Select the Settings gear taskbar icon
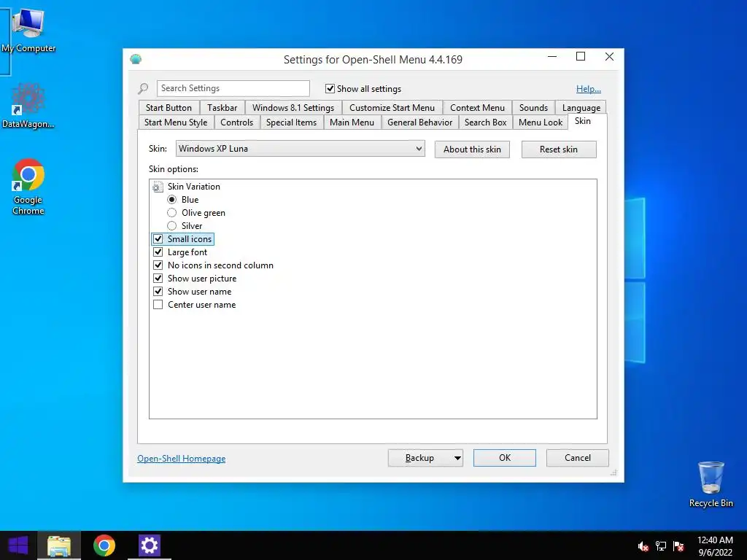This screenshot has height=560, width=747. click(x=149, y=545)
